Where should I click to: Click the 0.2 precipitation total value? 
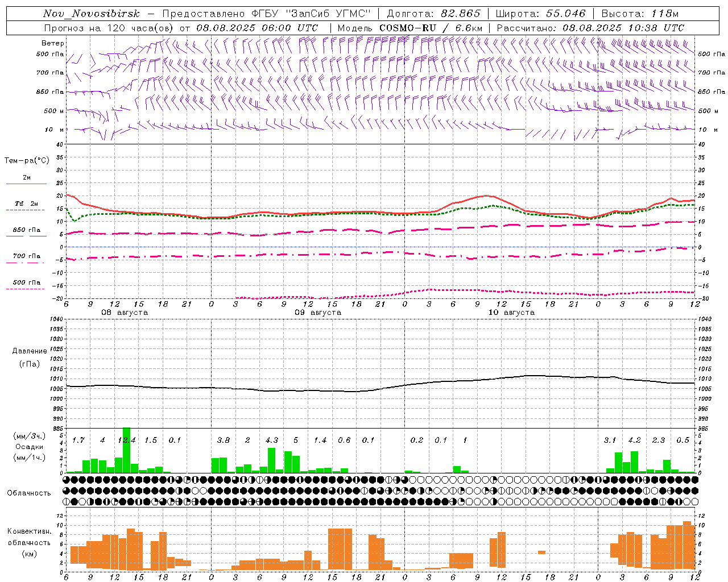click(417, 440)
